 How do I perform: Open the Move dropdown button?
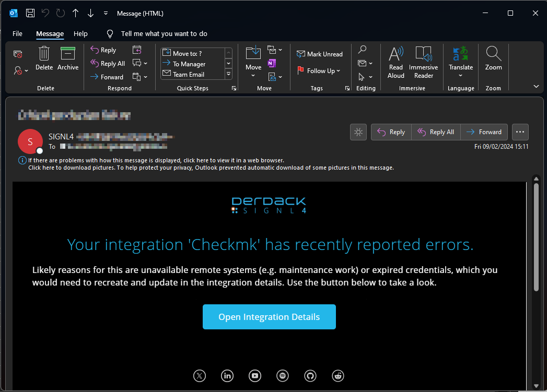(253, 62)
